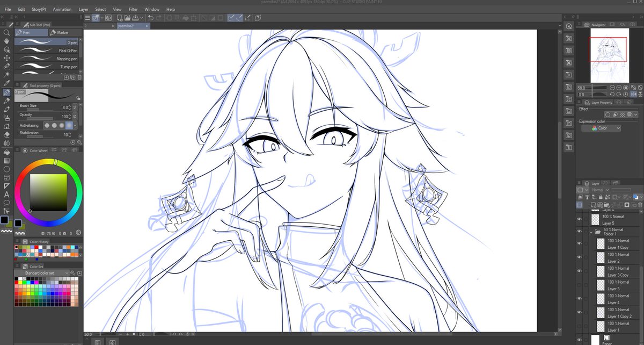
Task: Open layer blending mode Normal dropdown
Action: [x=599, y=190]
